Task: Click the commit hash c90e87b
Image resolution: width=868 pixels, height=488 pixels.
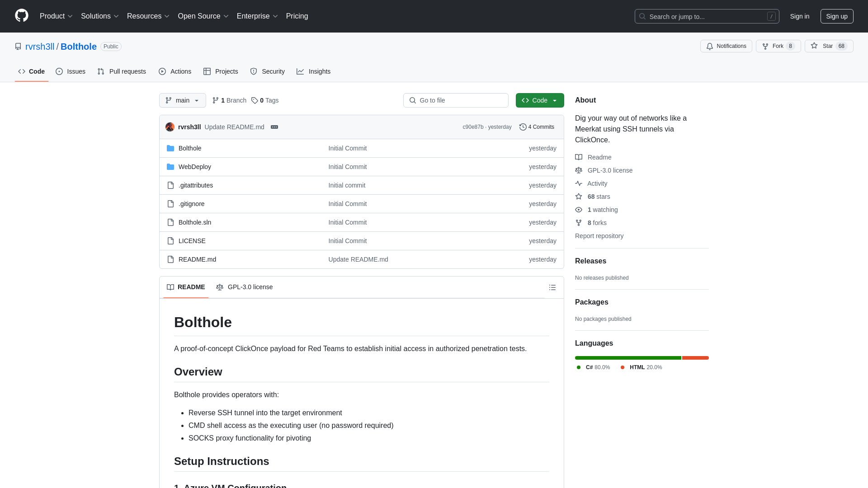Action: 473,127
